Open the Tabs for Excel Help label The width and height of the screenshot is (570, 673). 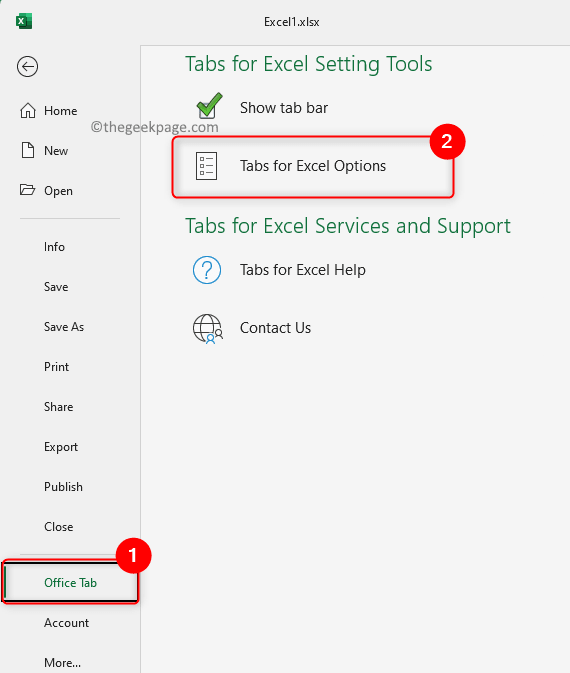pos(303,270)
